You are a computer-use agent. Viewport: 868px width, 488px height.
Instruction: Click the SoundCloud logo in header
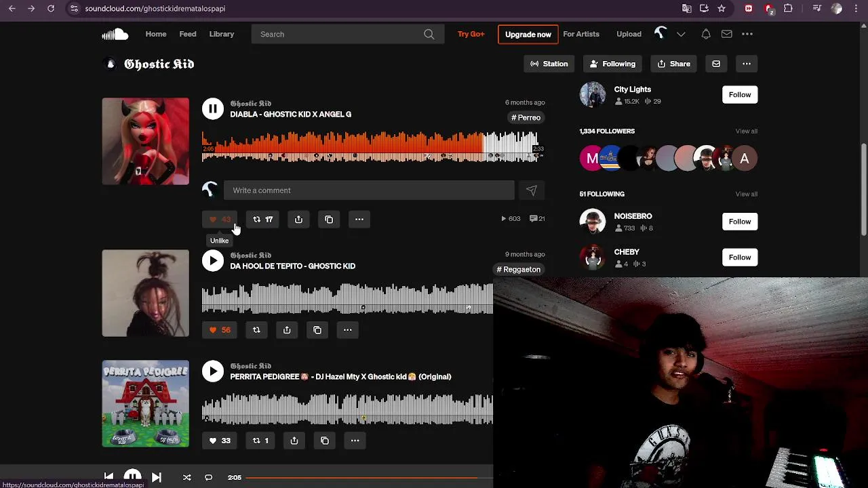(115, 34)
